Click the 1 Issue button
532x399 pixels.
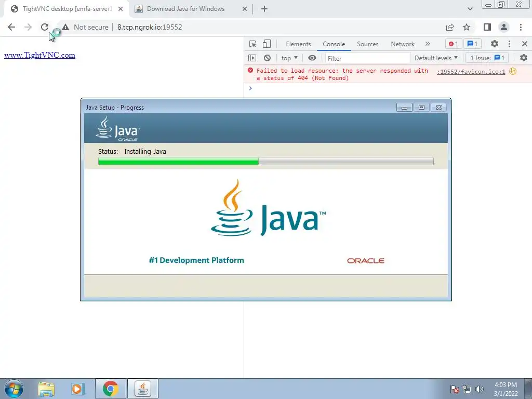487,58
